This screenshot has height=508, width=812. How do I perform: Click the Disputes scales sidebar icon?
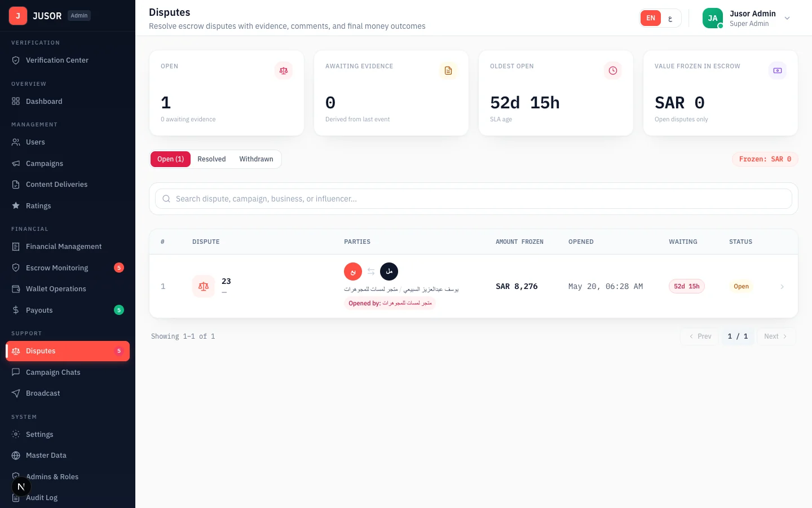tap(16, 351)
